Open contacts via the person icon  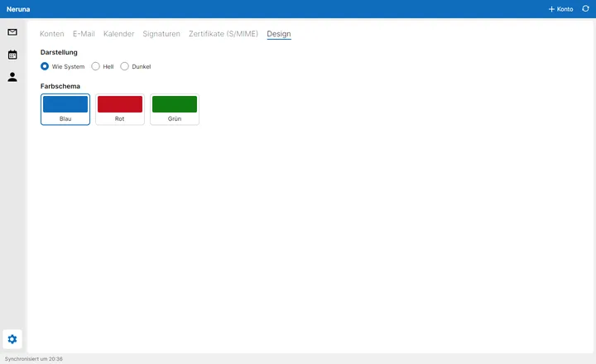point(12,77)
